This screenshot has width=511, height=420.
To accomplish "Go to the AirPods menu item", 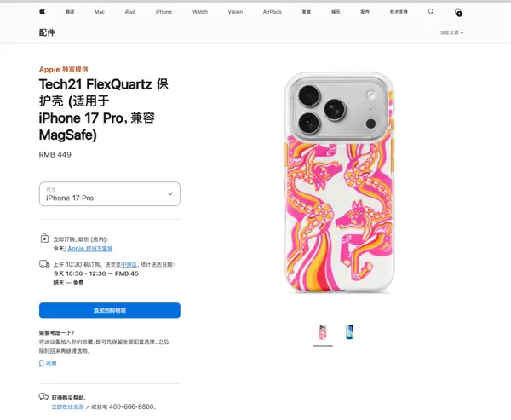I will [273, 12].
